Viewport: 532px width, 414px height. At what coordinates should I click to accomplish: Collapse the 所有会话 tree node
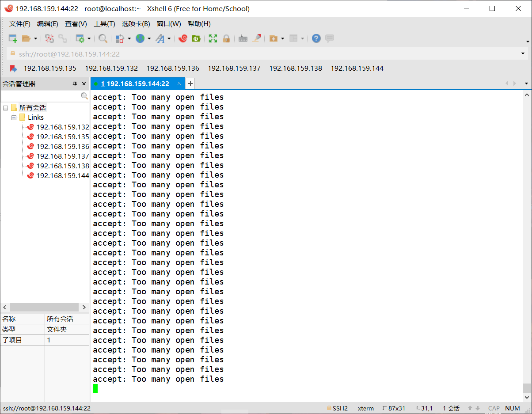(5, 108)
